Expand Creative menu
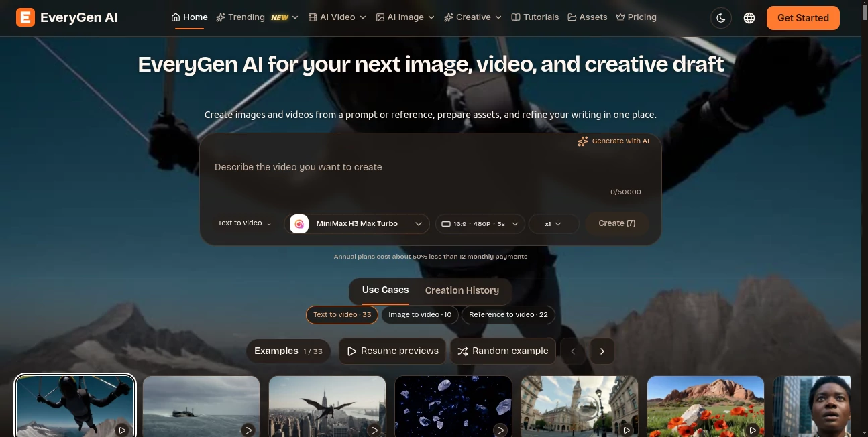 473,17
